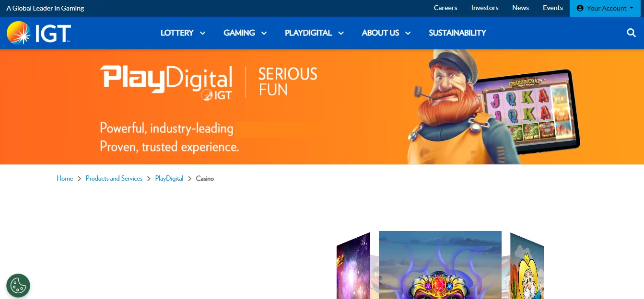
Task: Go to the Events page
Action: [x=552, y=8]
